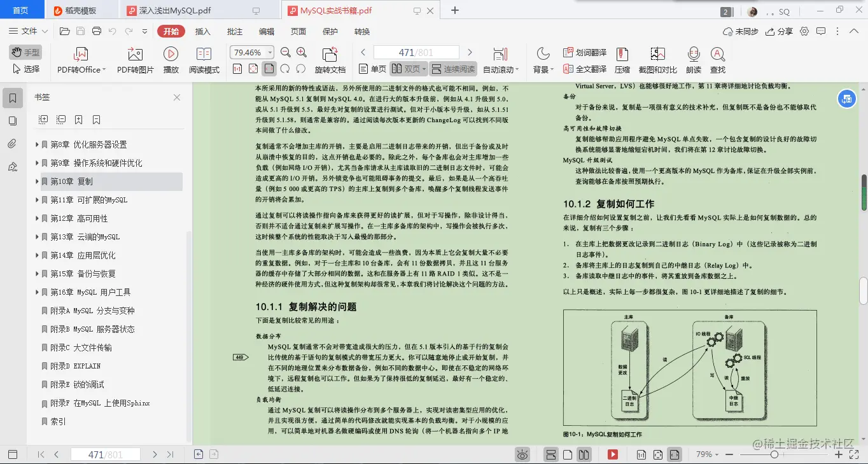Switch to the 页面 ribbon tab
The image size is (868, 464).
click(298, 31)
